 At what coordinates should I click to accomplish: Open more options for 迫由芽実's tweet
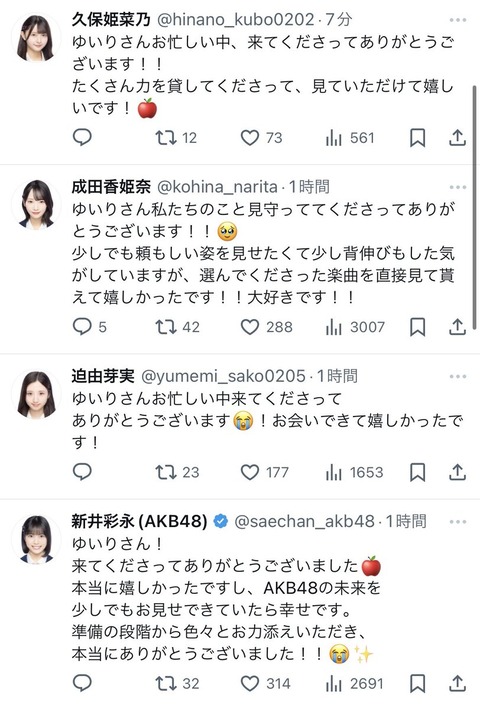457,376
